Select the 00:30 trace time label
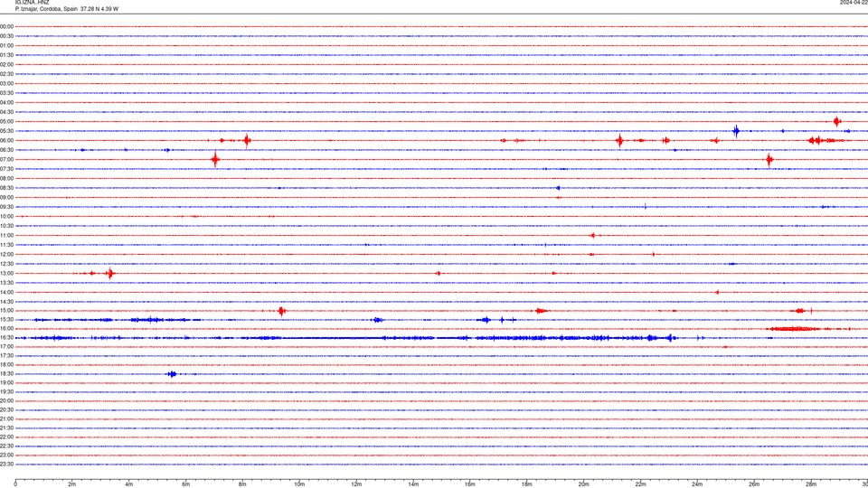Screen dimensions: 868x488 click(x=6, y=36)
